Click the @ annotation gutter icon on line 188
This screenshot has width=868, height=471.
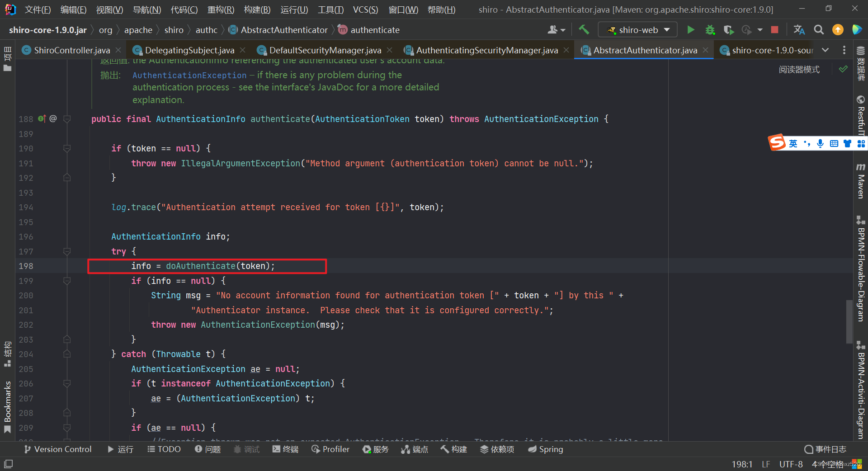pyautogui.click(x=53, y=118)
